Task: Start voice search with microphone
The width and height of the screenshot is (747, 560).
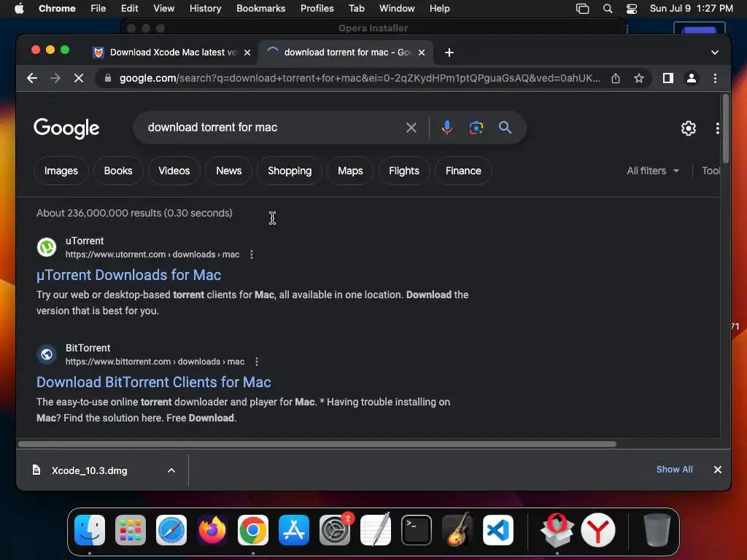Action: [x=447, y=128]
